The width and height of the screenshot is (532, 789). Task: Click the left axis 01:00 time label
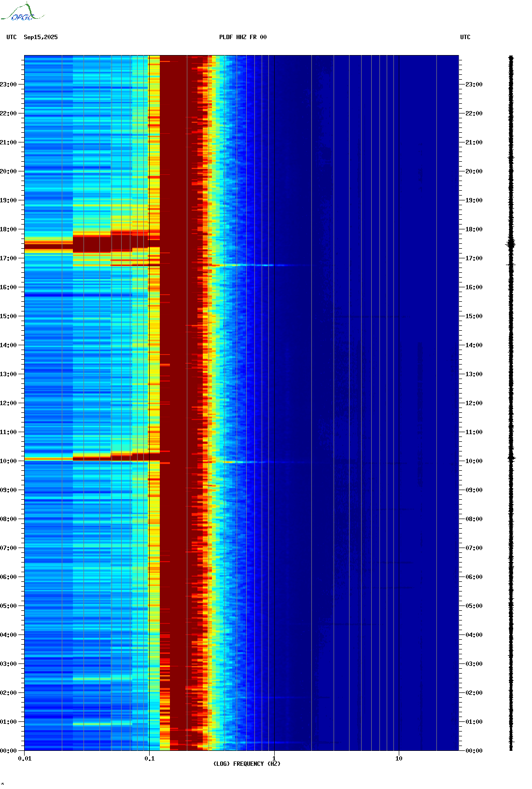[x=8, y=722]
